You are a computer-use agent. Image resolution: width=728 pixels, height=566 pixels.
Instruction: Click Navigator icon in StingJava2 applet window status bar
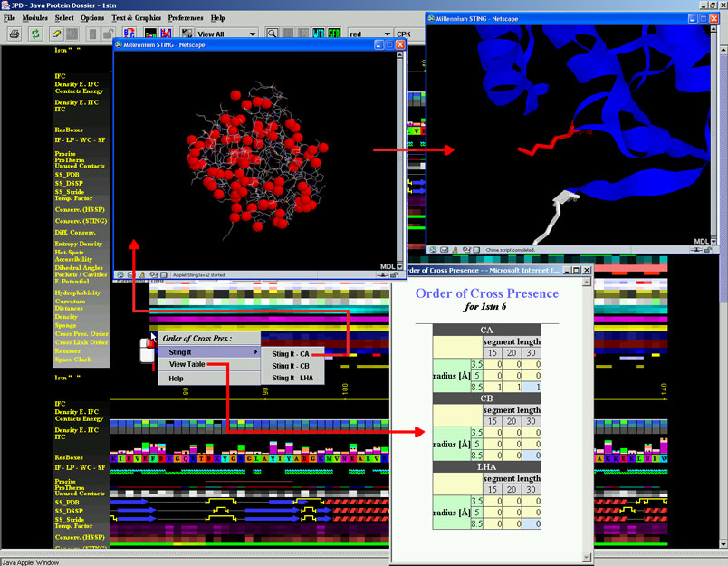120,275
